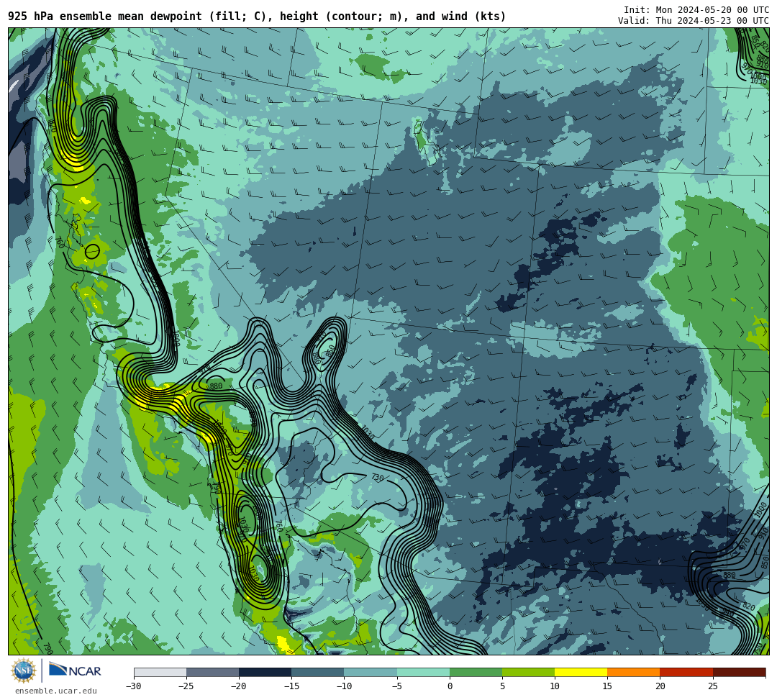Click the 20 to 25 red swatch
Image resolution: width=777 pixels, height=700 pixels.
pos(686,672)
